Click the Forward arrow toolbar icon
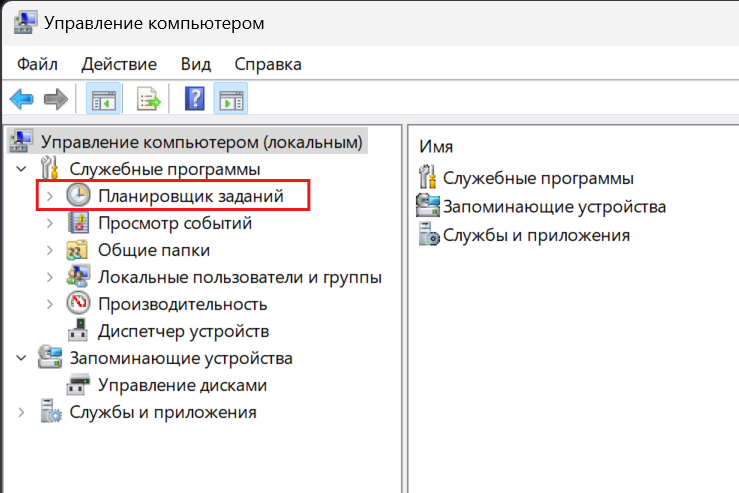739x493 pixels. 56,99
